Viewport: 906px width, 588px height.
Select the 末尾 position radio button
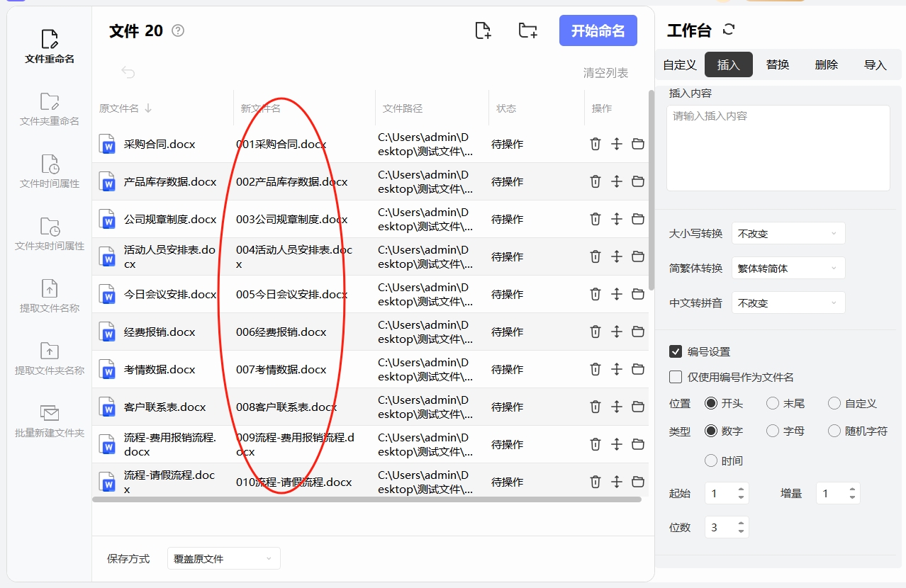coord(772,403)
